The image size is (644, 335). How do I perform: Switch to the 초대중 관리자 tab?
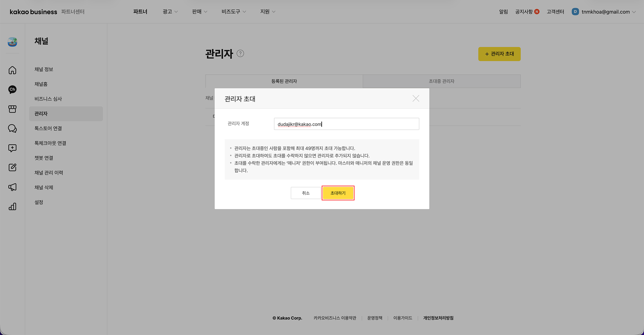pos(441,81)
